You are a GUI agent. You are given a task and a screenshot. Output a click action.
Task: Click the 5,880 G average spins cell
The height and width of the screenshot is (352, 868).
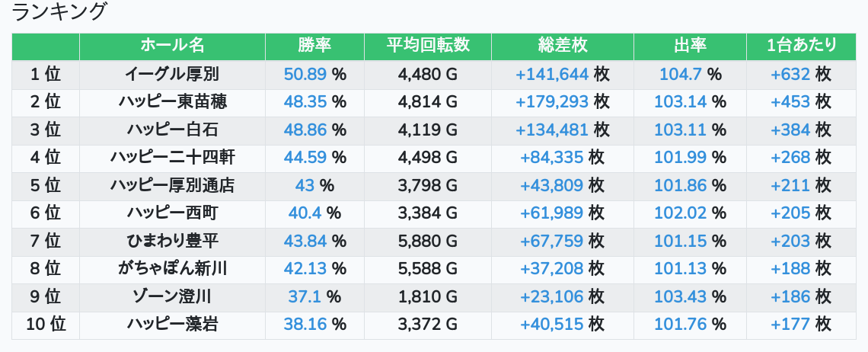tap(427, 242)
